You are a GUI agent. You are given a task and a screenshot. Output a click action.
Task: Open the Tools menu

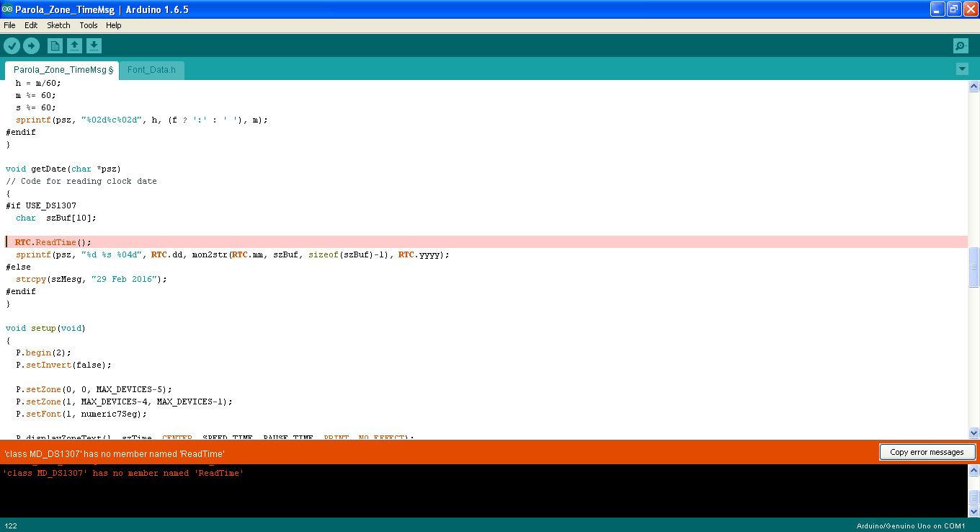[88, 25]
